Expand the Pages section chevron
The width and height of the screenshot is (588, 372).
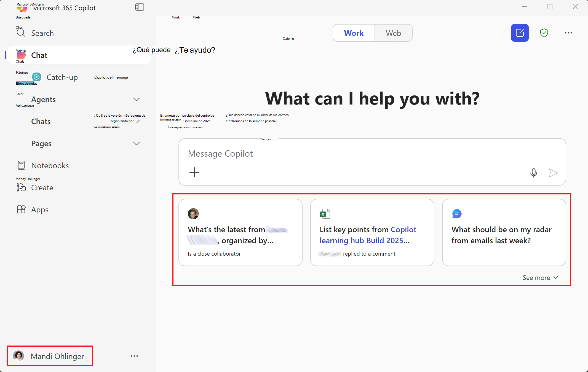pos(137,143)
